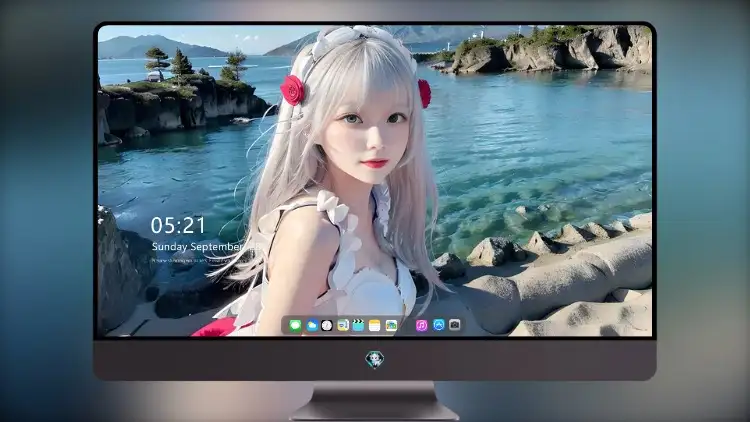
Task: Open the green Messages dock icon
Action: pos(295,325)
